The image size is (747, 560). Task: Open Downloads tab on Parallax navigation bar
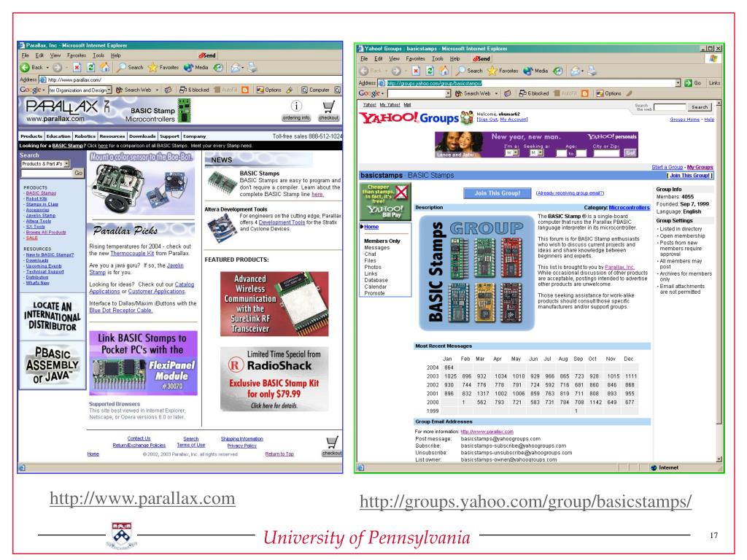(142, 136)
